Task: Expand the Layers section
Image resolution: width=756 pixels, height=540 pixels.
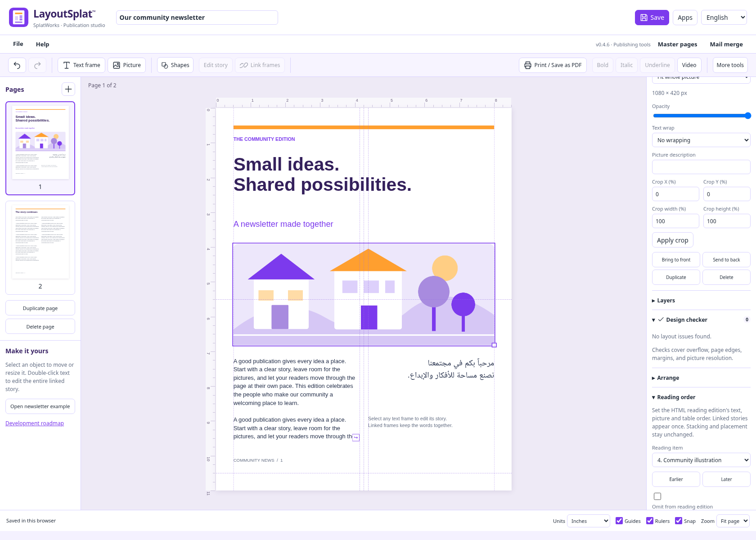Action: click(701, 301)
